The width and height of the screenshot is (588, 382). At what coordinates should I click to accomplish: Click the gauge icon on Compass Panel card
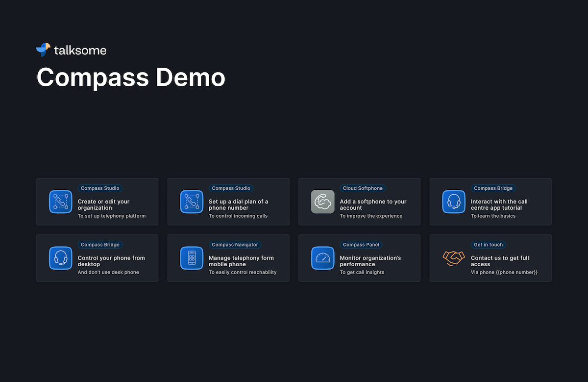click(x=322, y=258)
